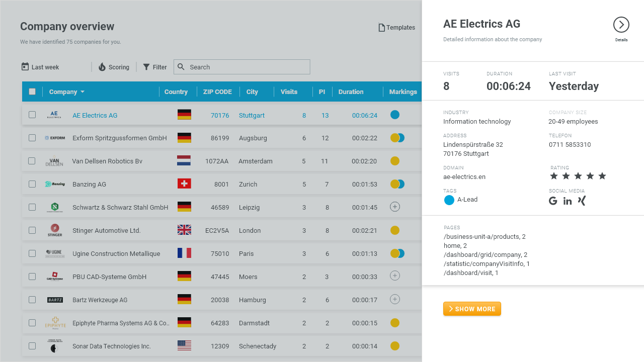The width and height of the screenshot is (644, 362).
Task: Click the Exform company logo
Action: click(x=55, y=138)
